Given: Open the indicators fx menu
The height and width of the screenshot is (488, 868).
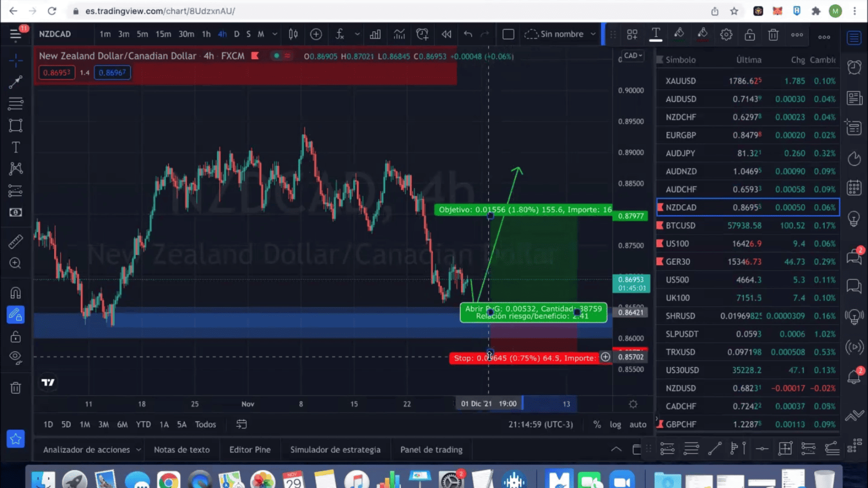Looking at the screenshot, I should tap(340, 34).
